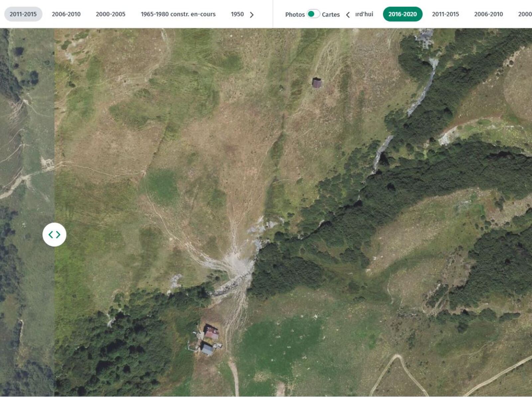Screen dimensions: 532x397
Task: Select the cut-off 2000 tab at far right
Action: tap(525, 14)
